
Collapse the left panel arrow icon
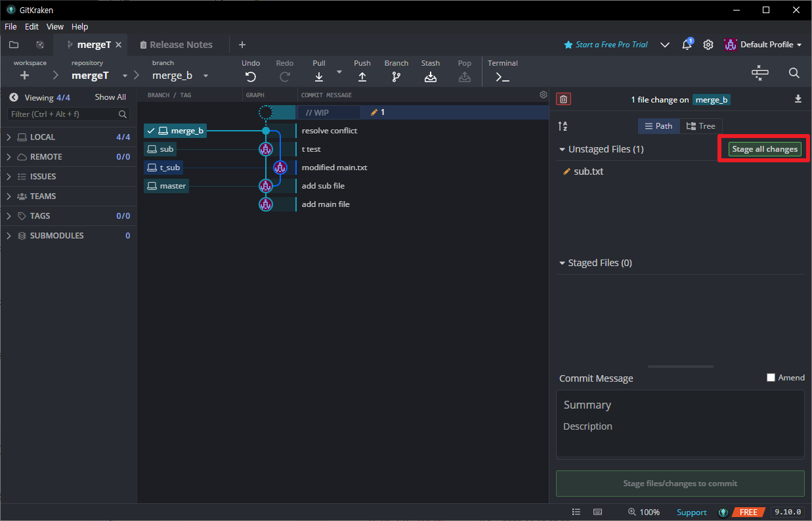tap(13, 97)
